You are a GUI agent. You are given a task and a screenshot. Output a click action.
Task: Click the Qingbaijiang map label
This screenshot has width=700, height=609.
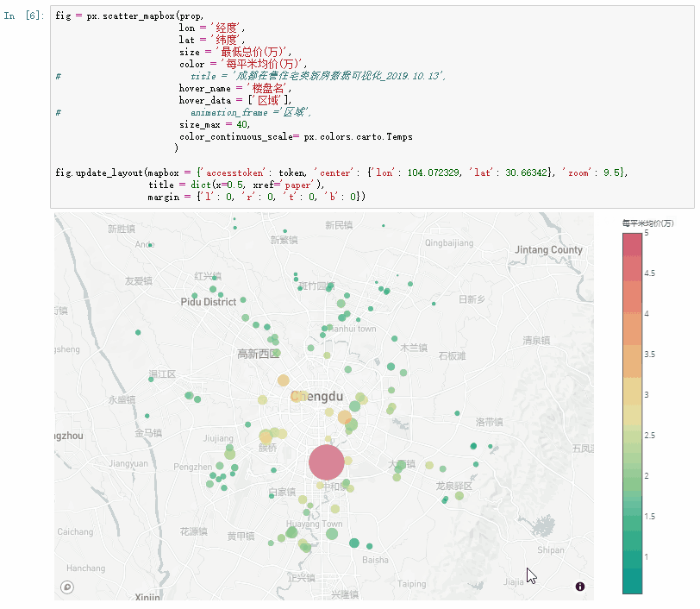449,243
